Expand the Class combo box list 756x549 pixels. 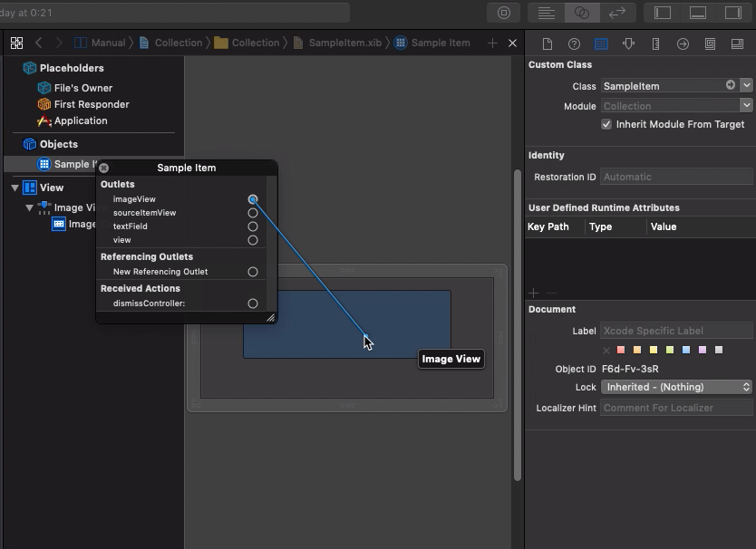pos(746,85)
